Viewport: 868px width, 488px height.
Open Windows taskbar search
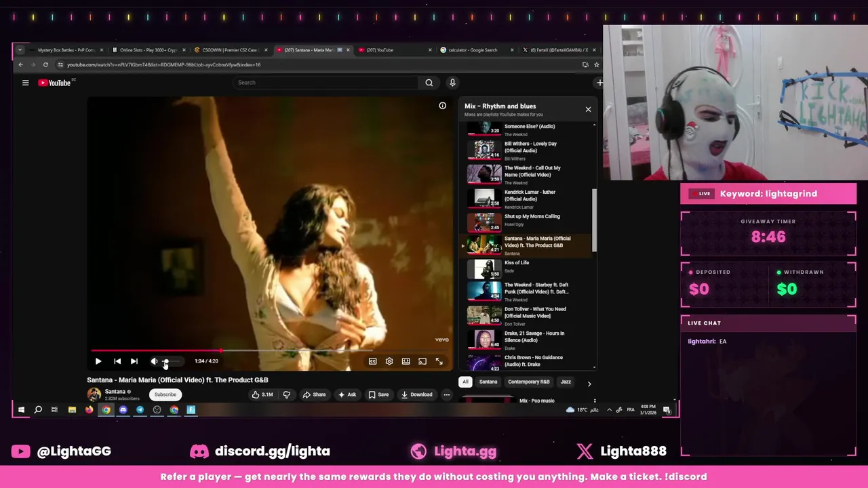(x=38, y=410)
